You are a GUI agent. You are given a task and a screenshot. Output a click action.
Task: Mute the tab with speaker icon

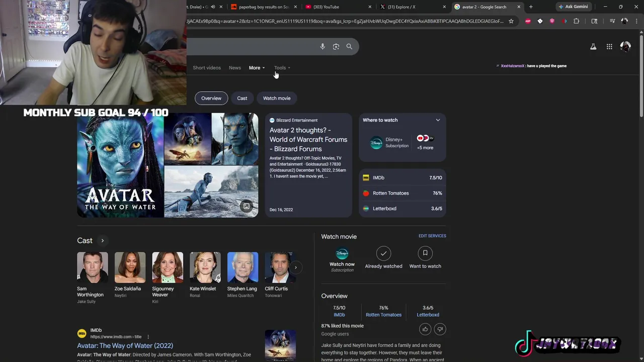point(213,7)
